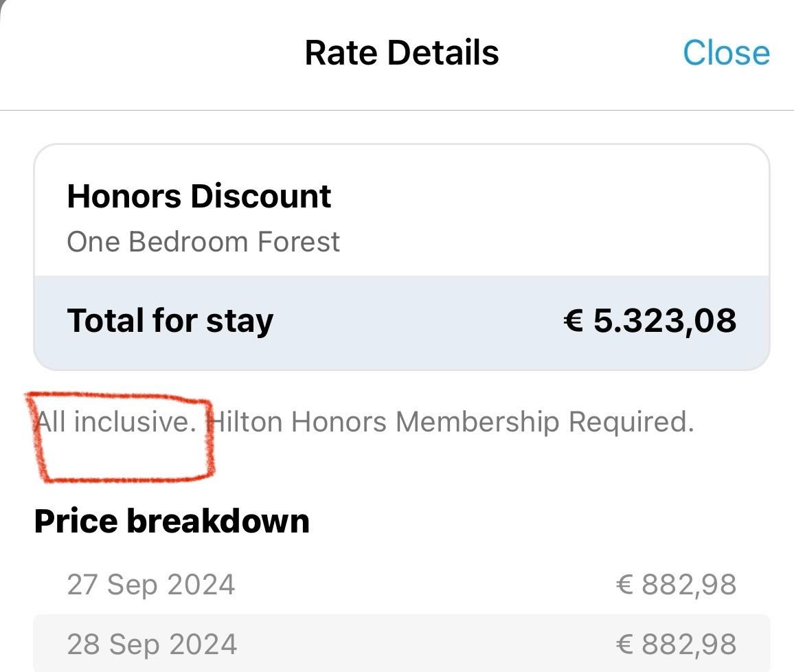The width and height of the screenshot is (794, 672).
Task: Tap Hilton Honors Membership Required notice
Action: 450,421
